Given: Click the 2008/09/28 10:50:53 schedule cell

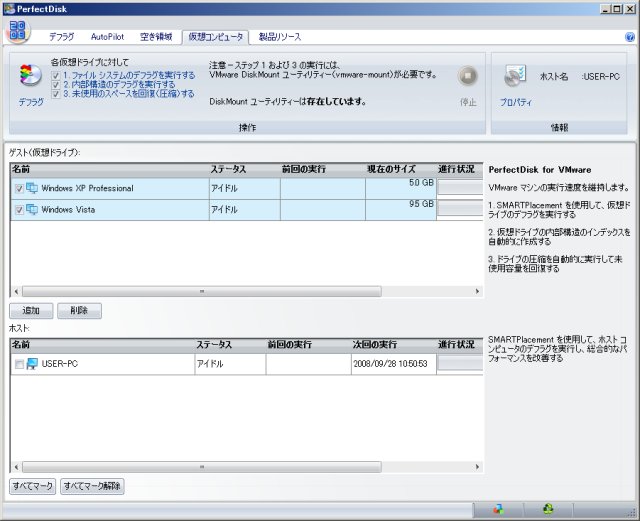Looking at the screenshot, I should [x=393, y=363].
